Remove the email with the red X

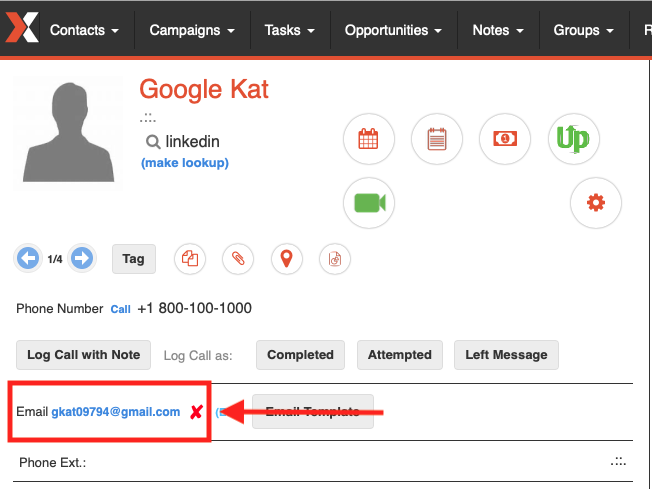click(196, 412)
